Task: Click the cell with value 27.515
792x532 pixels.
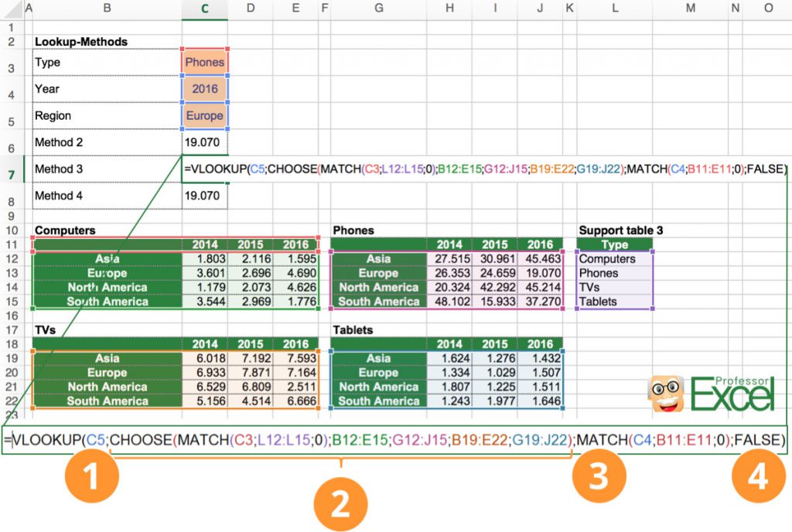Action: coord(449,259)
